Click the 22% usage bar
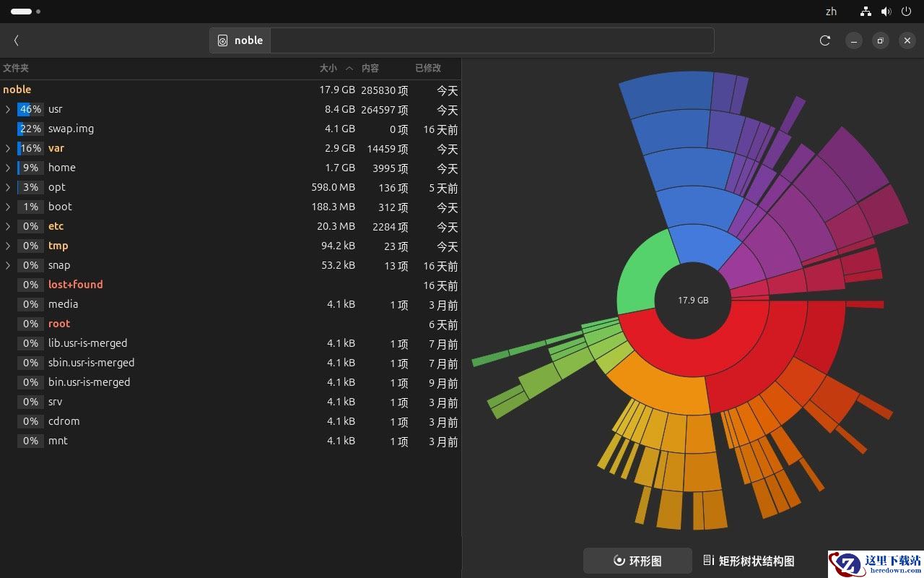This screenshot has width=924, height=578. (x=30, y=129)
